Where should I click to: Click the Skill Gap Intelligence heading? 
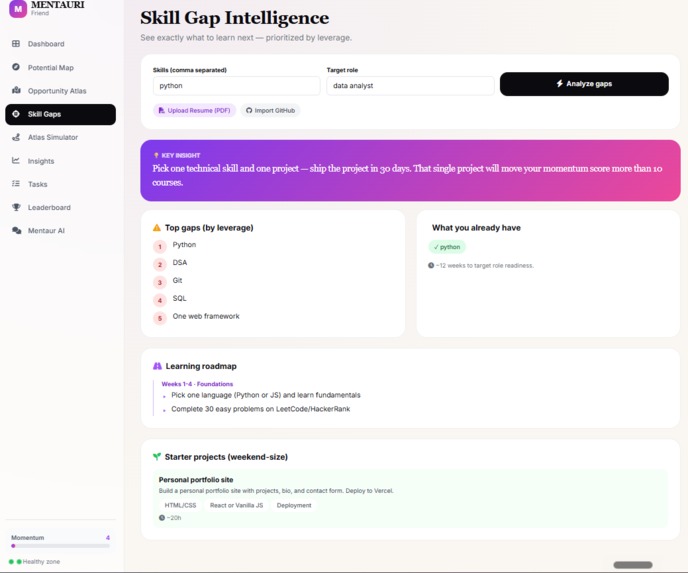235,18
